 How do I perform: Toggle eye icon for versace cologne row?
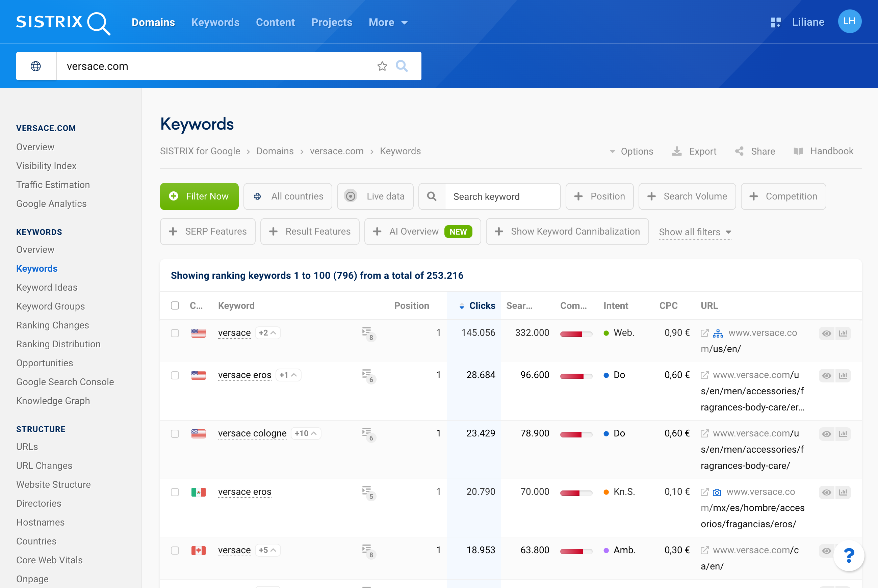(827, 434)
